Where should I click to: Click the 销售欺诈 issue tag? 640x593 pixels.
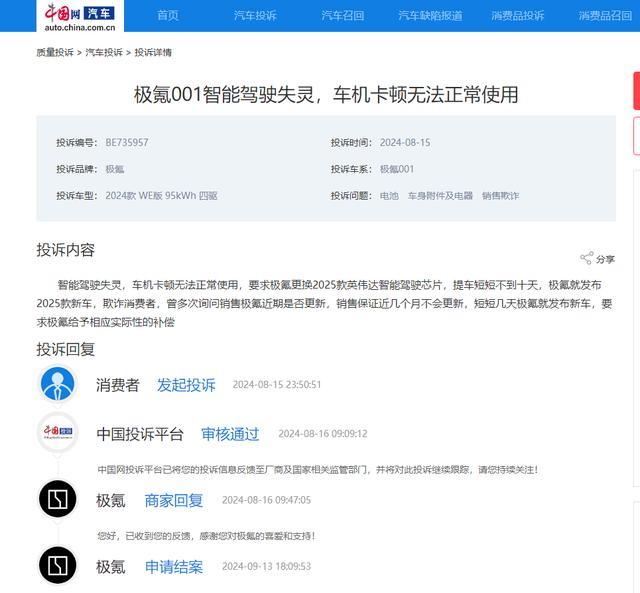[x=500, y=196]
